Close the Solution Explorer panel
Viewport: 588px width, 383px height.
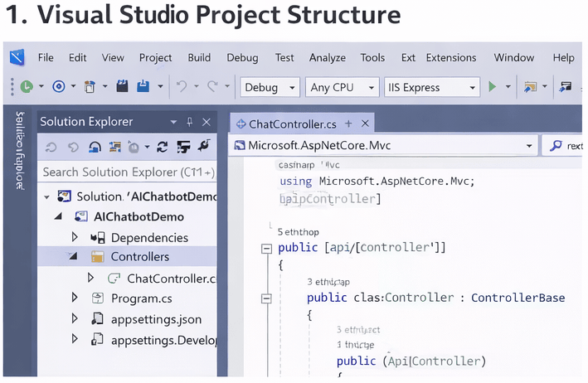(207, 122)
